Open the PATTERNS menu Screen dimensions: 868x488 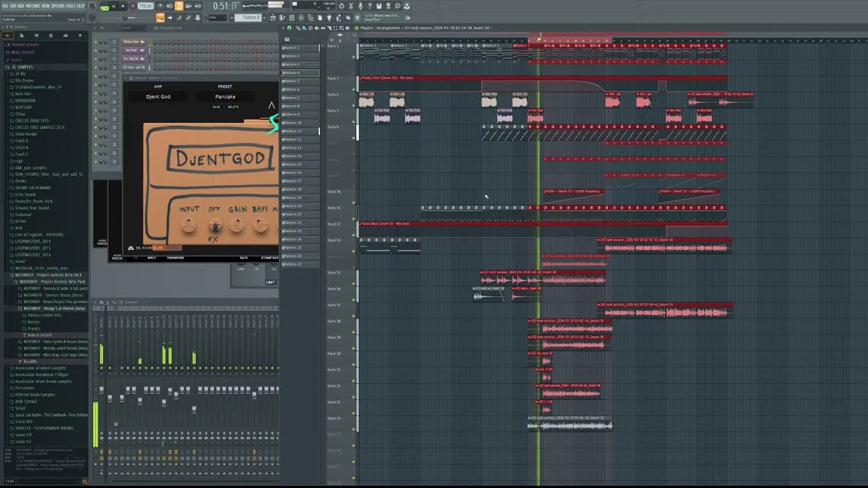point(33,6)
